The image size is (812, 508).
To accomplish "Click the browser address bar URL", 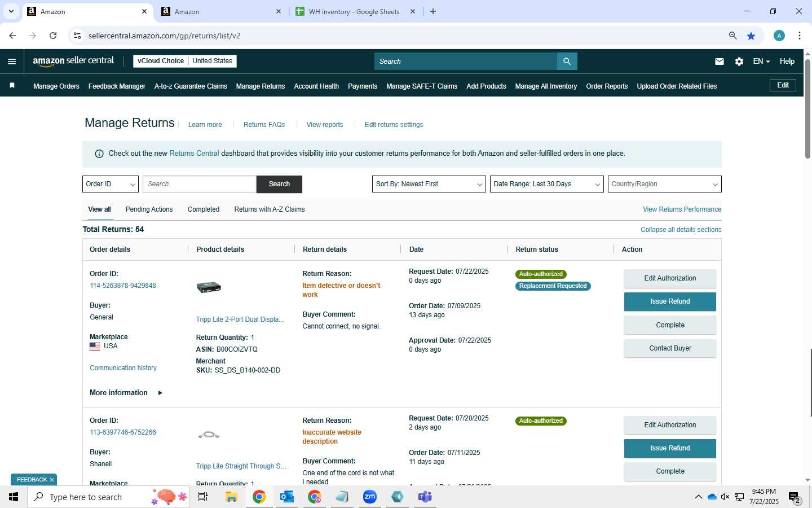I will tap(165, 36).
